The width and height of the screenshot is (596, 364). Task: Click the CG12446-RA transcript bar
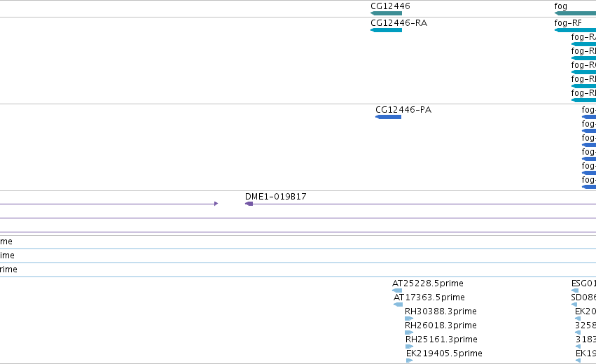[386, 30]
